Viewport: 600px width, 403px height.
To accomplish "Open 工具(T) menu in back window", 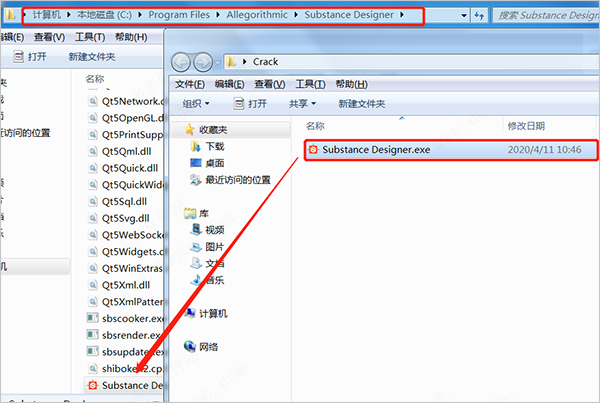I will pos(90,37).
